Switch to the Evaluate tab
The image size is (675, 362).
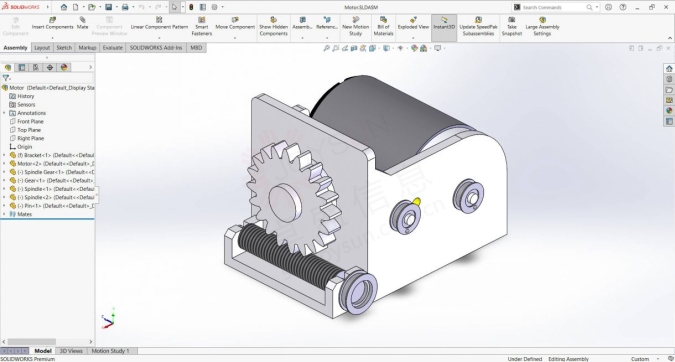click(x=112, y=48)
